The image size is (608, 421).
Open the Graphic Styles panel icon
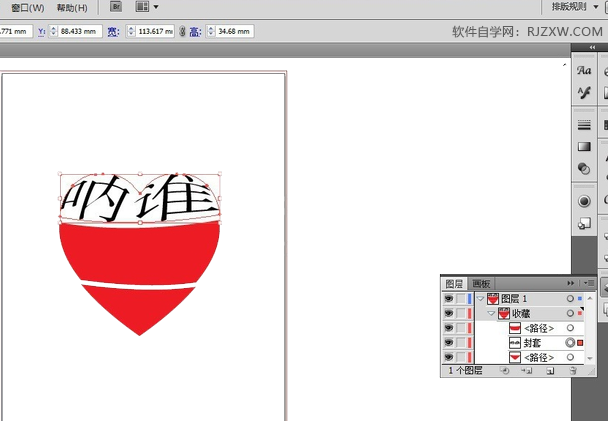(584, 223)
